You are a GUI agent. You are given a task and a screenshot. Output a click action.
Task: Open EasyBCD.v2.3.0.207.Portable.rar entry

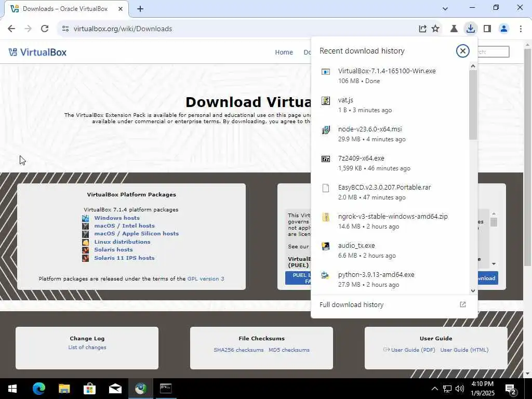pyautogui.click(x=384, y=187)
